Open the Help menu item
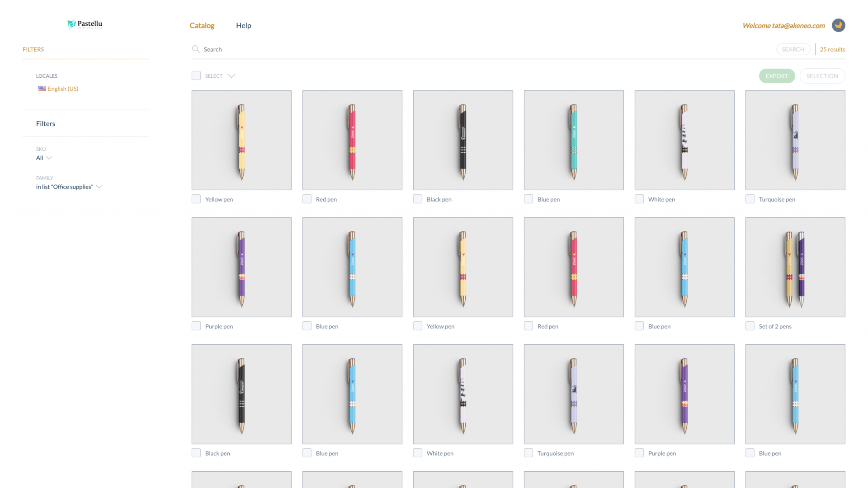The width and height of the screenshot is (868, 488). click(243, 25)
